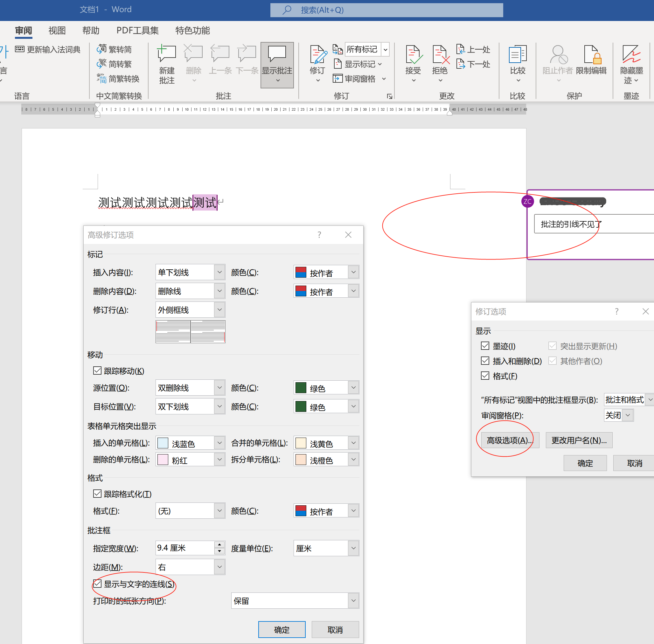Click 确定 in Advanced Track Changes dialog
The width and height of the screenshot is (654, 644).
tap(282, 629)
